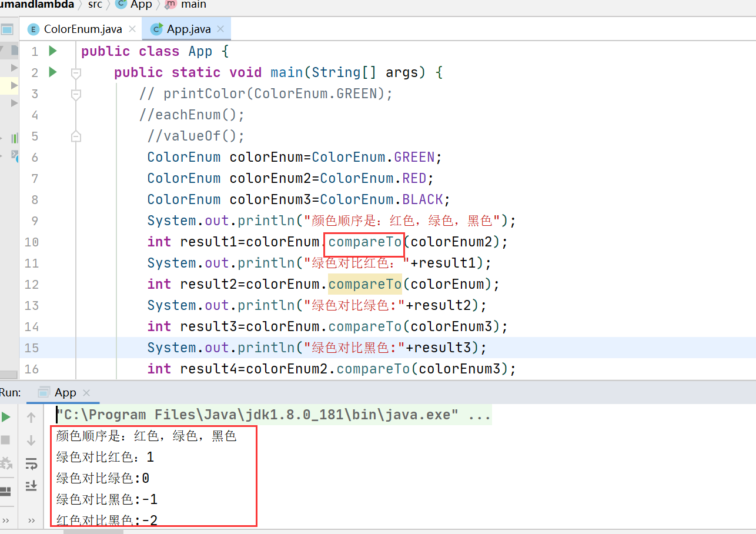Click result4 declaration on line 16
Screen dimensions: 756x534
pos(332,369)
